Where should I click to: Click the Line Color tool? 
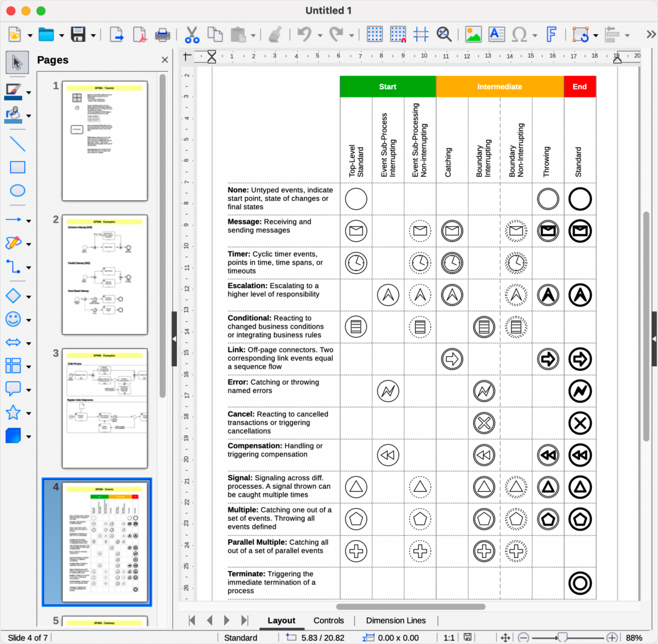tap(13, 92)
